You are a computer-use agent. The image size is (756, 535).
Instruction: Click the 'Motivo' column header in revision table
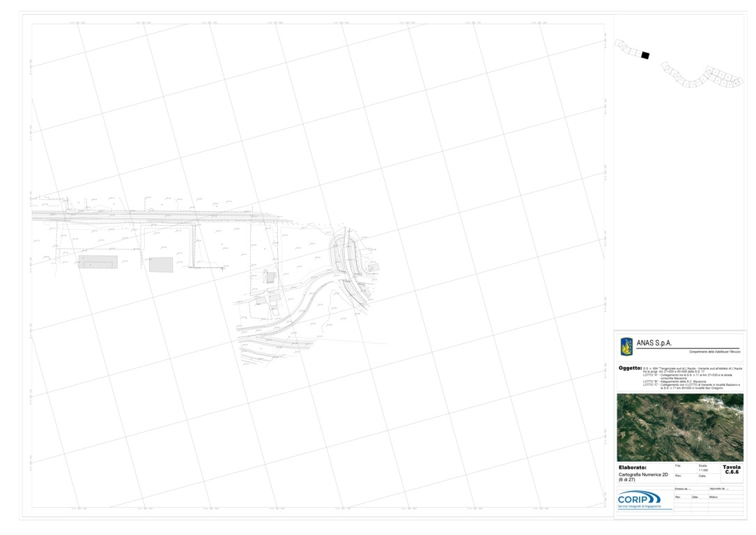coord(713,497)
